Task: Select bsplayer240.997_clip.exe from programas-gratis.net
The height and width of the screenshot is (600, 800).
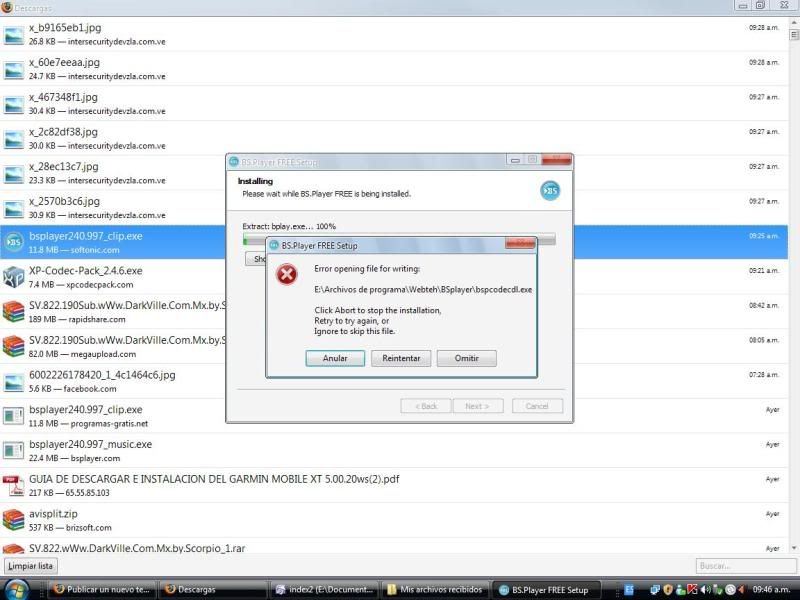Action: point(394,416)
